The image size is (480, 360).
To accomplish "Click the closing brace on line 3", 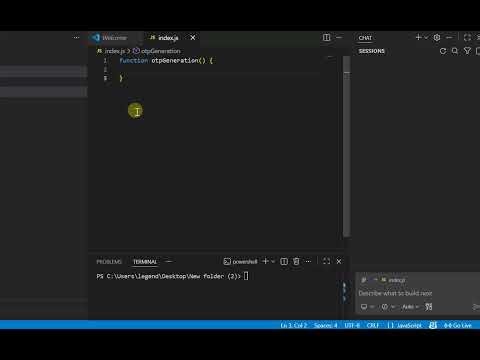I will coord(121,78).
